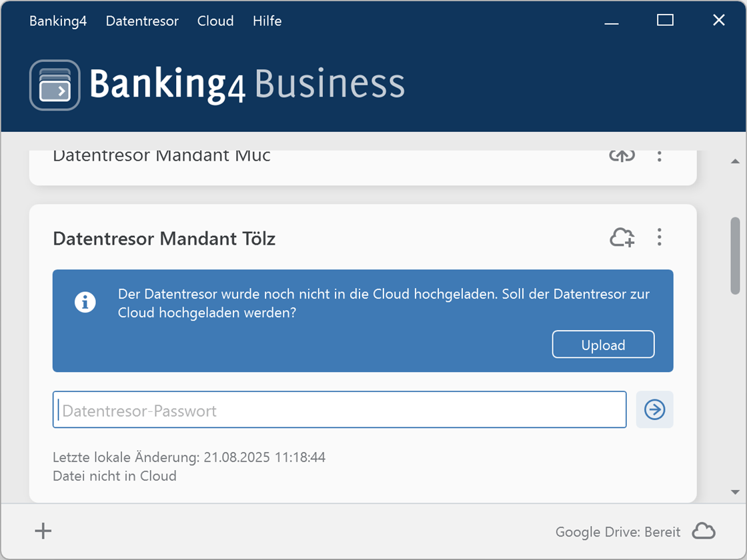Image resolution: width=747 pixels, height=560 pixels.
Task: Open the Cloud menu
Action: click(215, 21)
